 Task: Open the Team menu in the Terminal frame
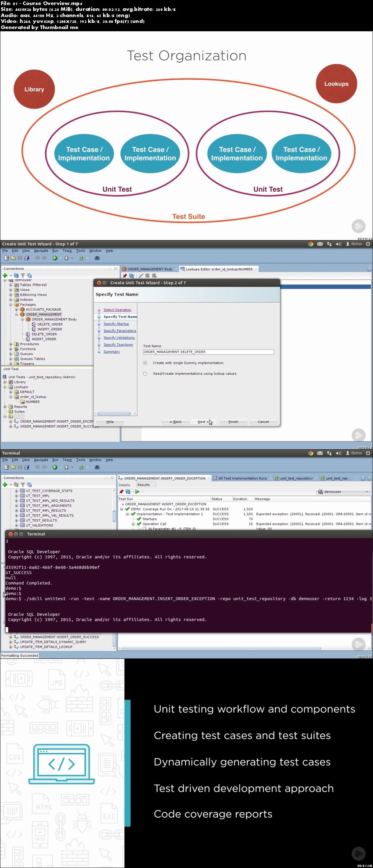(67, 460)
